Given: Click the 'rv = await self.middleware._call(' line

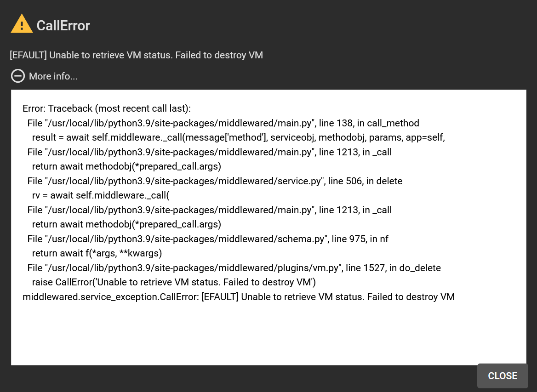Looking at the screenshot, I should (x=101, y=195).
